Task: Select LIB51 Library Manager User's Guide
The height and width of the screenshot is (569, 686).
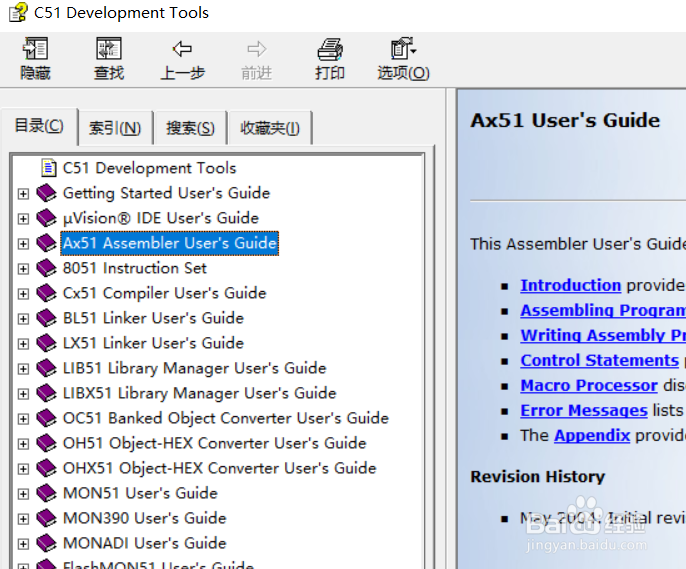Action: pos(194,368)
